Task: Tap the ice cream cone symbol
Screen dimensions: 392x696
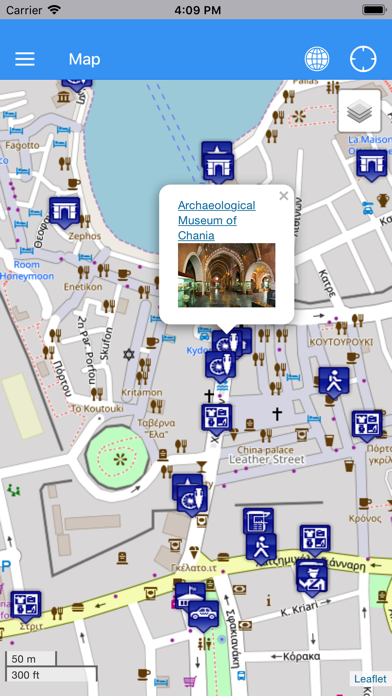Action: [194, 552]
